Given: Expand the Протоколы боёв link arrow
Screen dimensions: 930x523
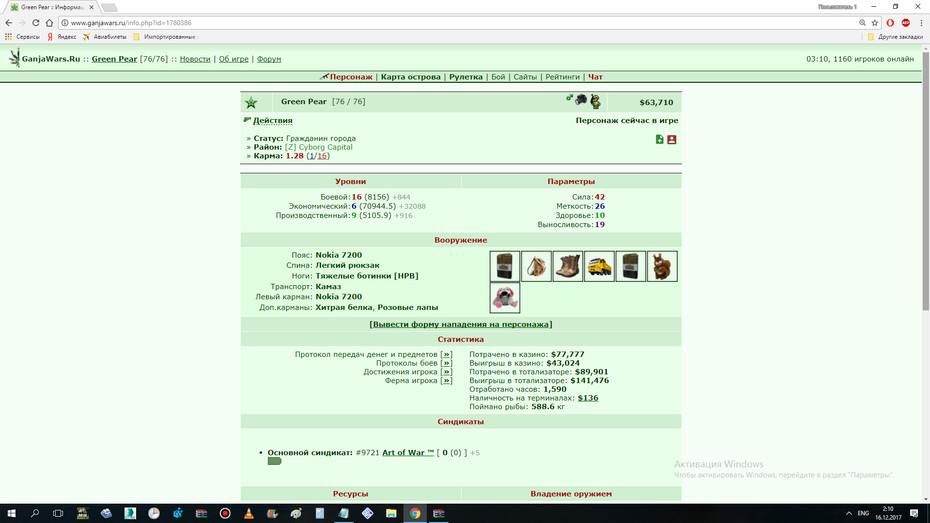Looking at the screenshot, I should click(447, 363).
